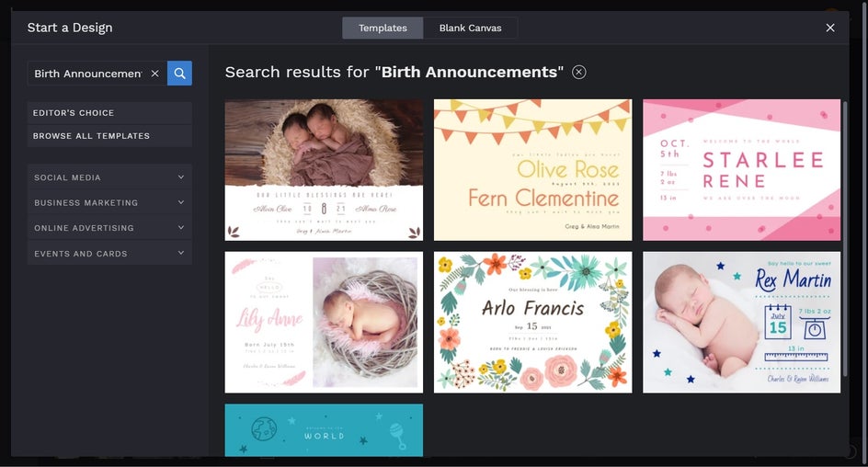Open Browse All Templates
The image size is (868, 467).
[109, 135]
